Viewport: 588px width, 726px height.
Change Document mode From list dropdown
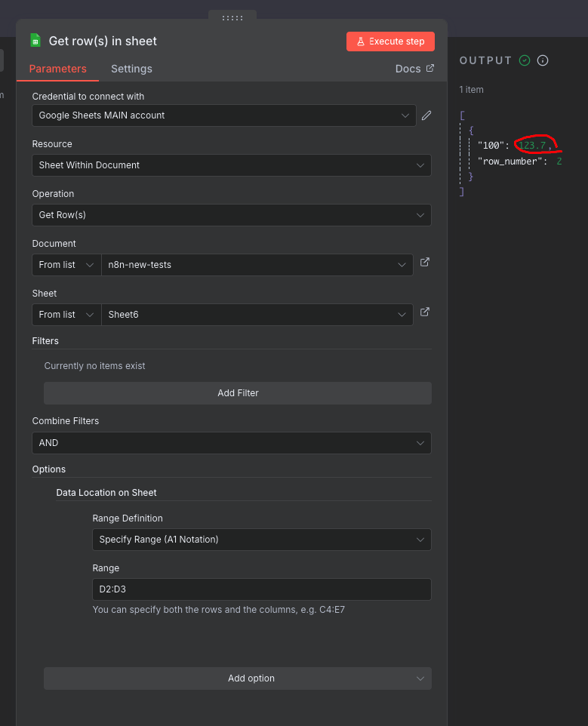click(x=66, y=265)
